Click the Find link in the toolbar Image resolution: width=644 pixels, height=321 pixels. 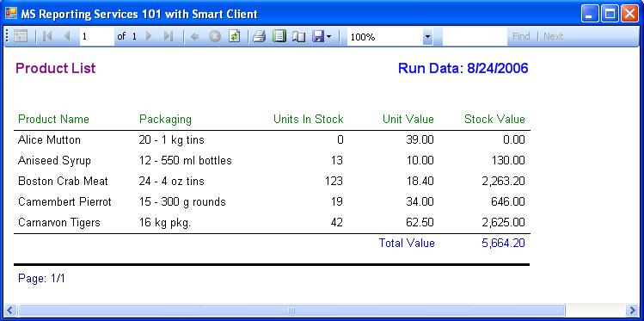tap(521, 37)
